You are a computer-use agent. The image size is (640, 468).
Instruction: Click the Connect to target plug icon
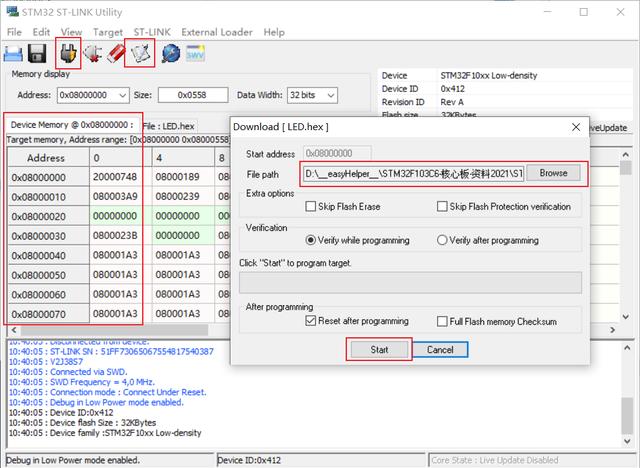click(x=68, y=53)
